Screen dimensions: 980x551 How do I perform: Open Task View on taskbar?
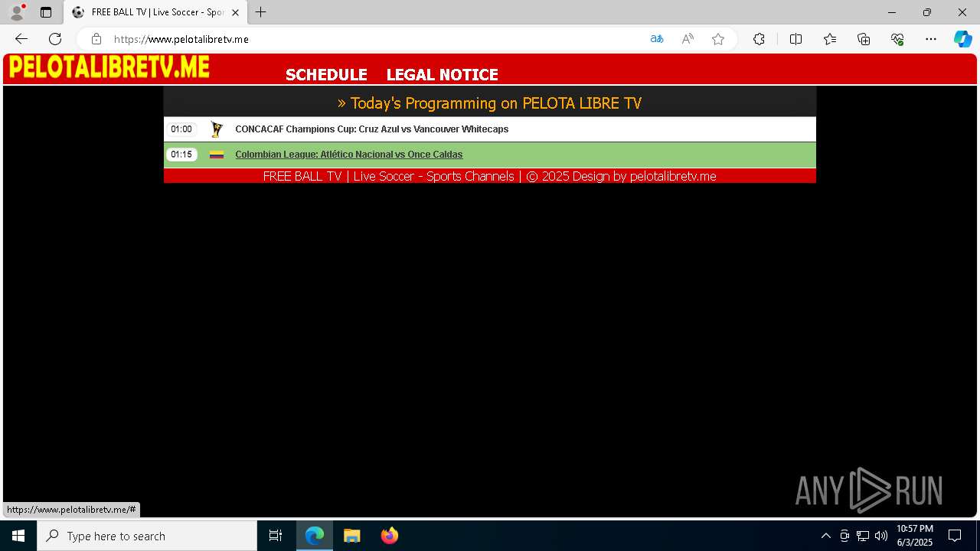pyautogui.click(x=276, y=536)
